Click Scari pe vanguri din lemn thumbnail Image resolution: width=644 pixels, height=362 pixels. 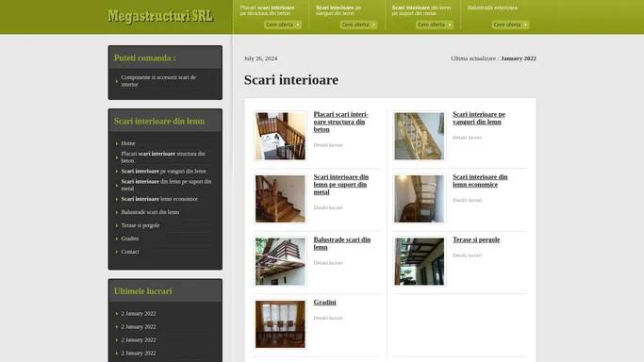[x=419, y=137]
